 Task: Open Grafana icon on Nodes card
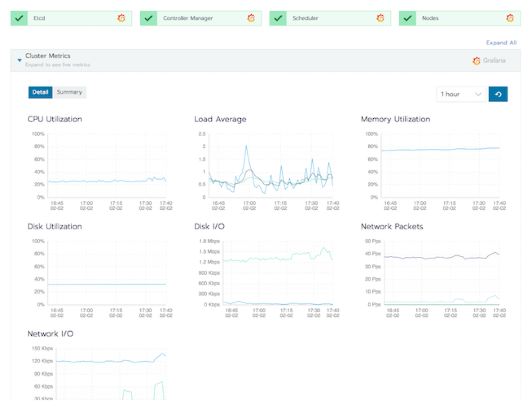point(510,18)
